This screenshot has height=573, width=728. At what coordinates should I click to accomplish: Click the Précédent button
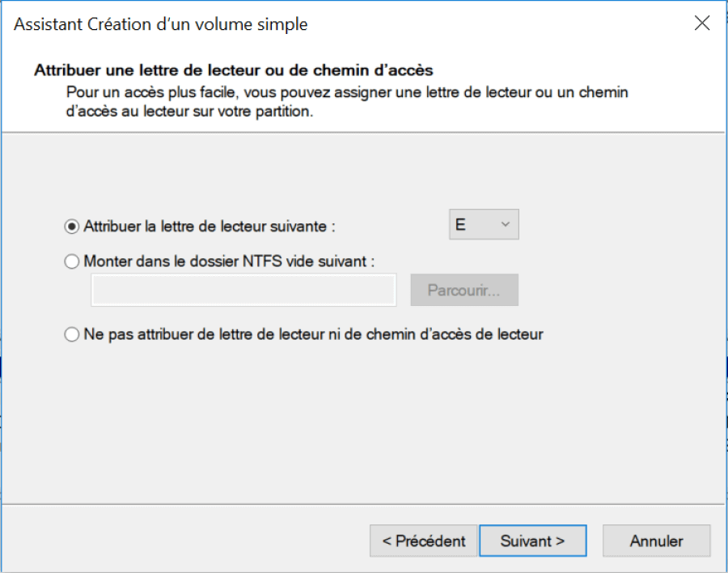422,541
